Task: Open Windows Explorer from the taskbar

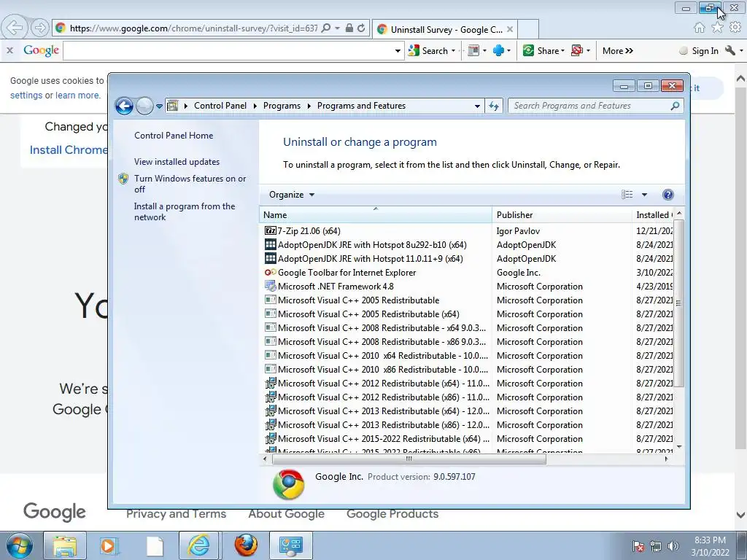Action: point(65,545)
